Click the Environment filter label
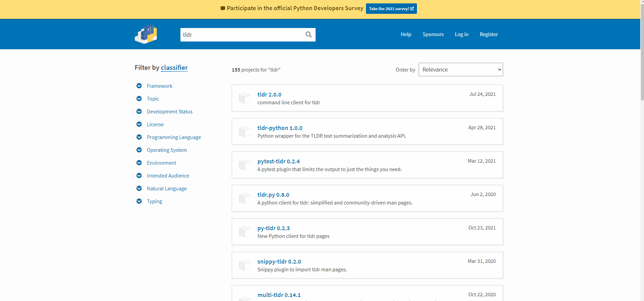This screenshot has height=301, width=644. pyautogui.click(x=162, y=163)
